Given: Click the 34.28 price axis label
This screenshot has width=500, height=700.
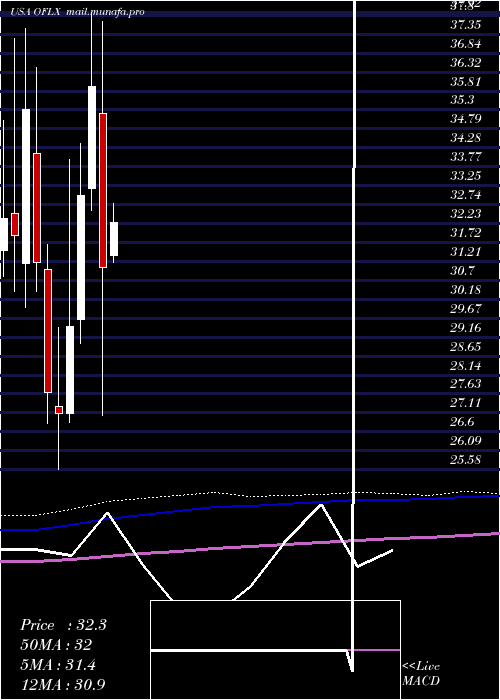Looking at the screenshot, I should pyautogui.click(x=465, y=138).
